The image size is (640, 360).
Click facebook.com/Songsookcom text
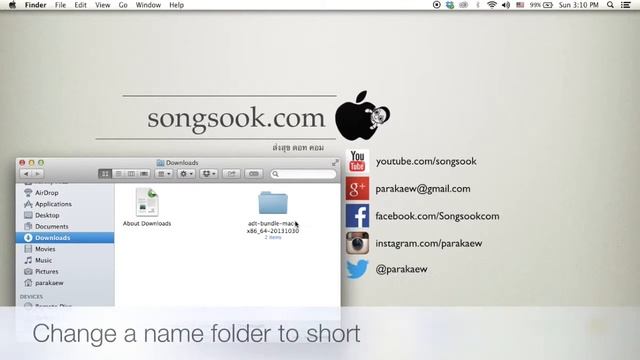437,216
